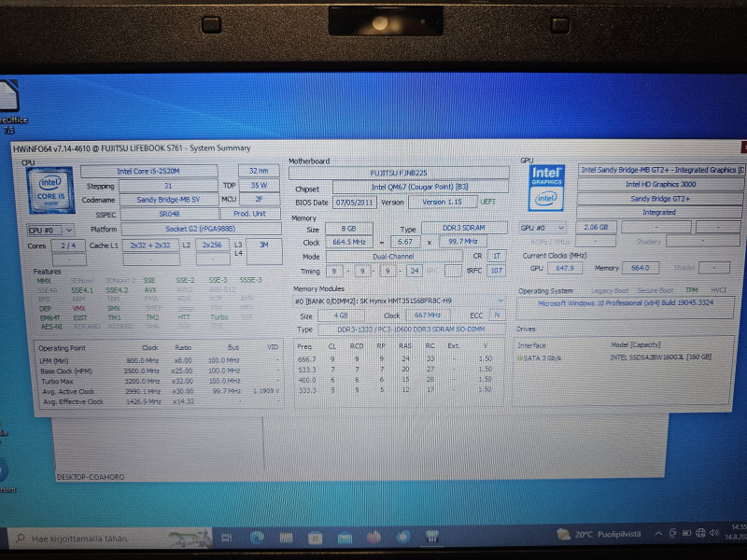Screen dimensions: 747x560
Task: Click the Microsoft Windows 10 Professional button
Action: pyautogui.click(x=625, y=307)
